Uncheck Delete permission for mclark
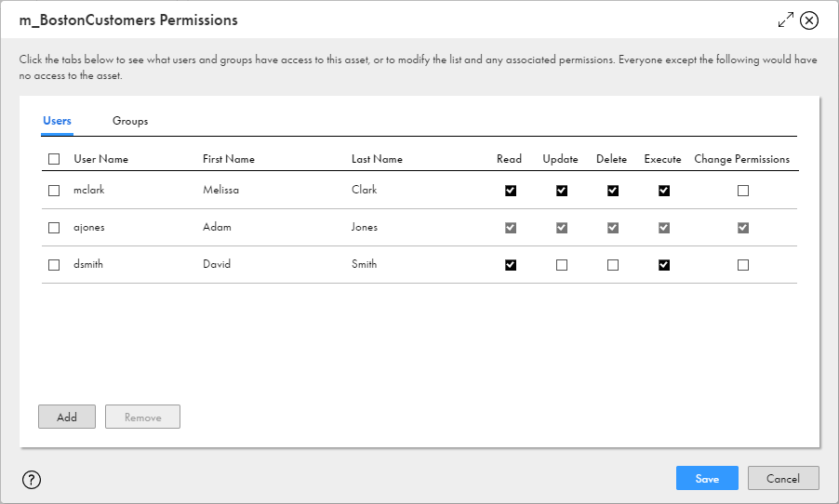Screen dimensions: 839x504 pos(613,191)
